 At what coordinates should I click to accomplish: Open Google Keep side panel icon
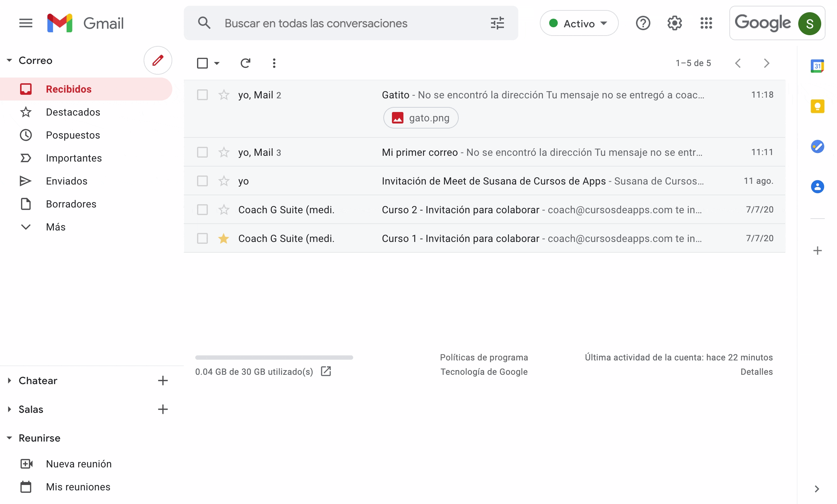(817, 106)
